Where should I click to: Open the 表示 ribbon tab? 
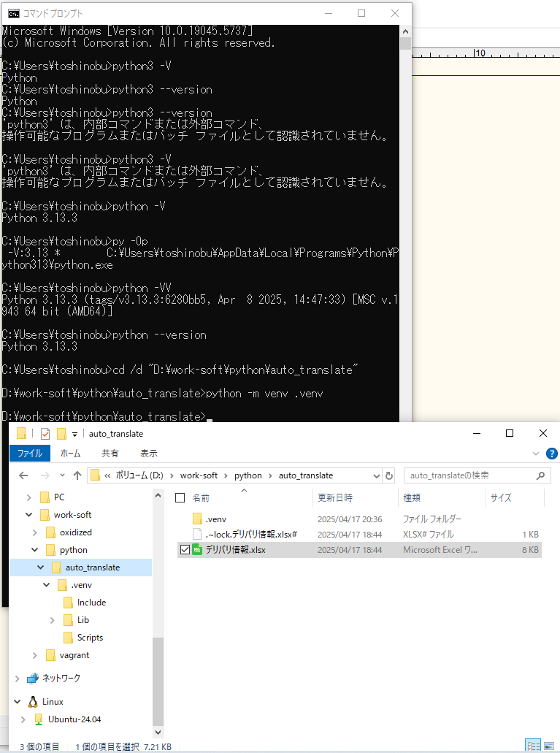pyautogui.click(x=149, y=454)
